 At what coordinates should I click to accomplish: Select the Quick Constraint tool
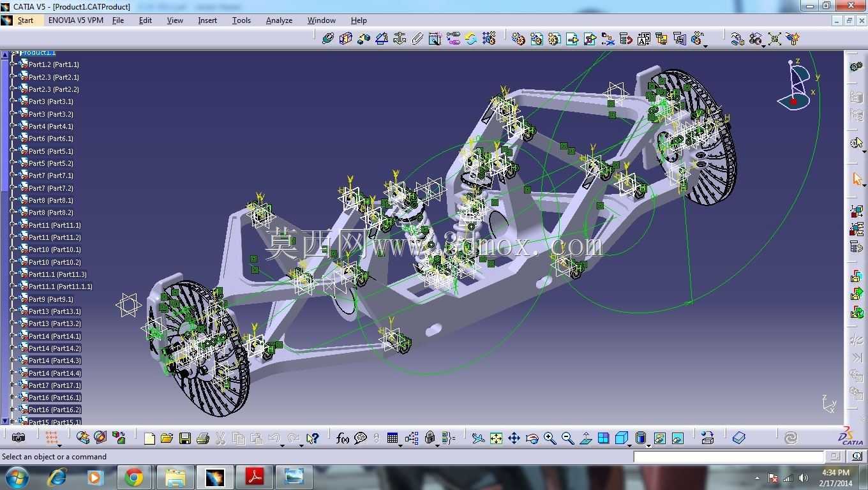[435, 39]
